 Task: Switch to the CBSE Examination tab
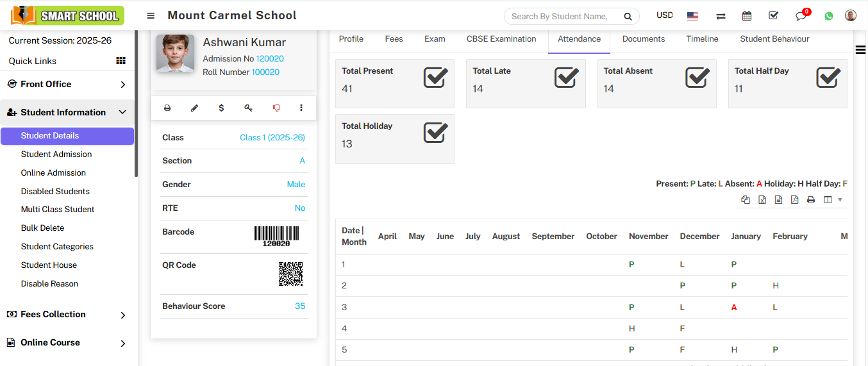501,39
